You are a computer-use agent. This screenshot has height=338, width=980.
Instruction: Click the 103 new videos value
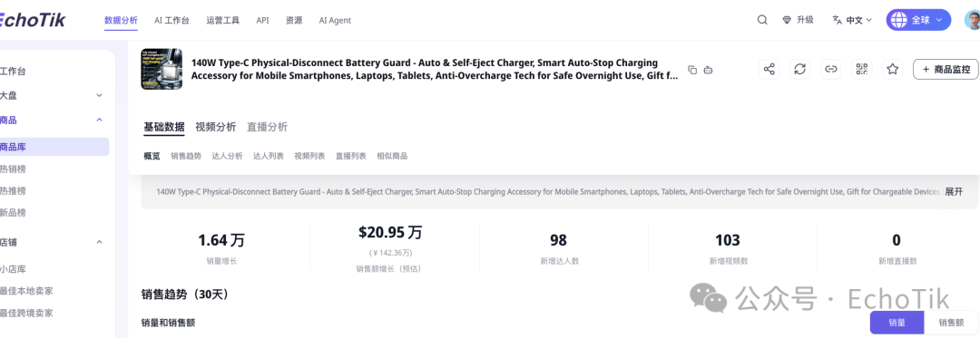tap(728, 240)
